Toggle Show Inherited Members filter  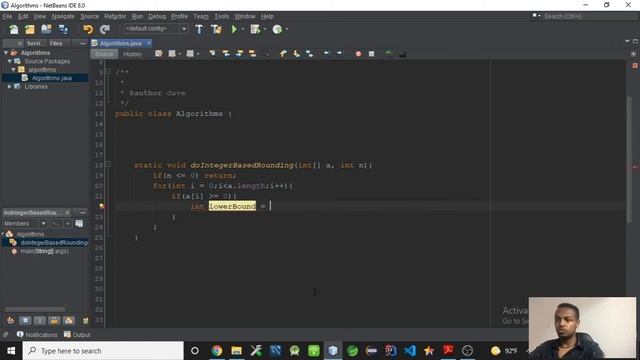10,320
